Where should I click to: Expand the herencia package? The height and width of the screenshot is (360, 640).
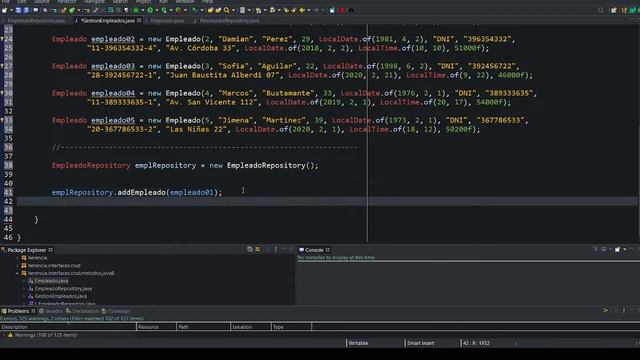pyautogui.click(x=18, y=258)
